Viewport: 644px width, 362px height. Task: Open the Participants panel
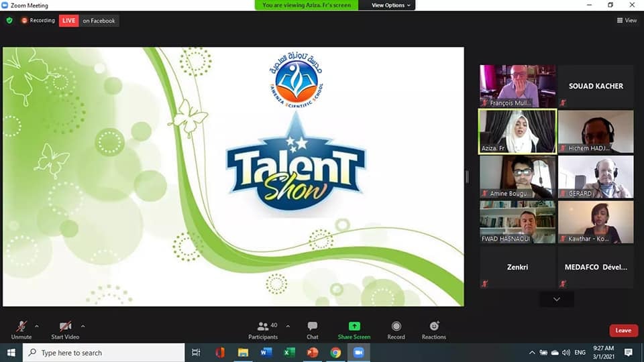263,330
